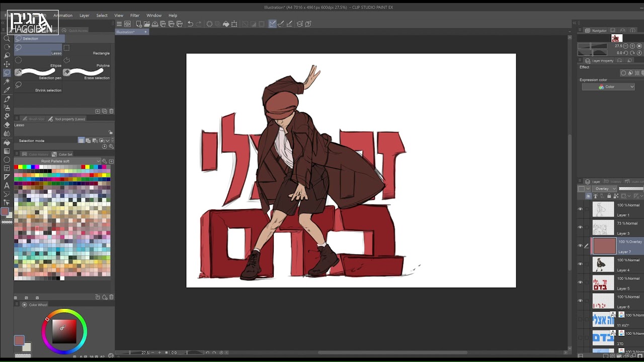Screen dimensions: 644x362
Task: Select the Eyedropper tool in the toolbar
Action: 7,90
